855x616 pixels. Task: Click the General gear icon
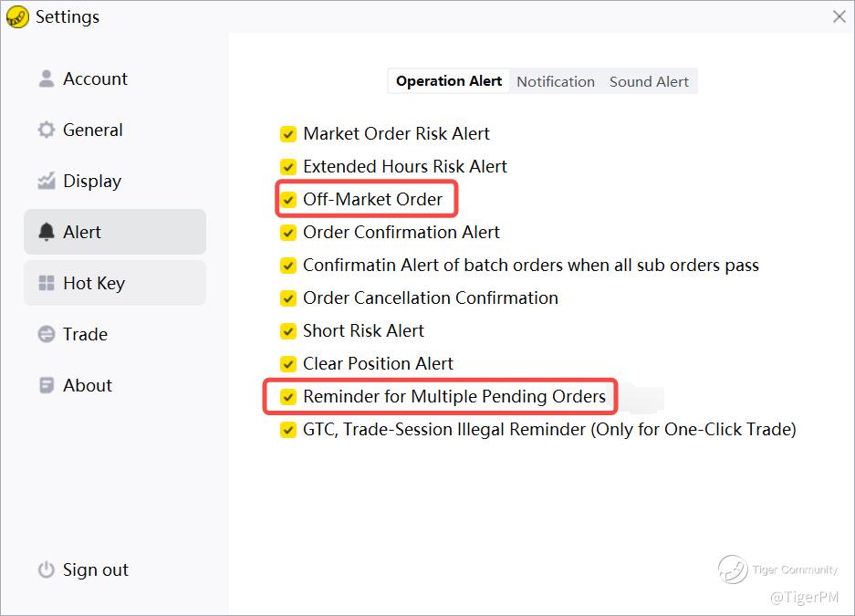click(x=47, y=130)
